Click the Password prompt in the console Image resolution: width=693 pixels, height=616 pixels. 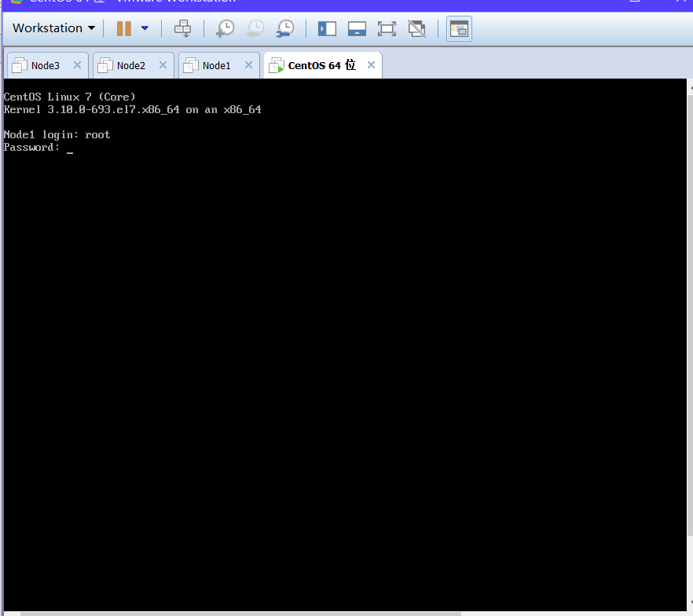click(31, 147)
